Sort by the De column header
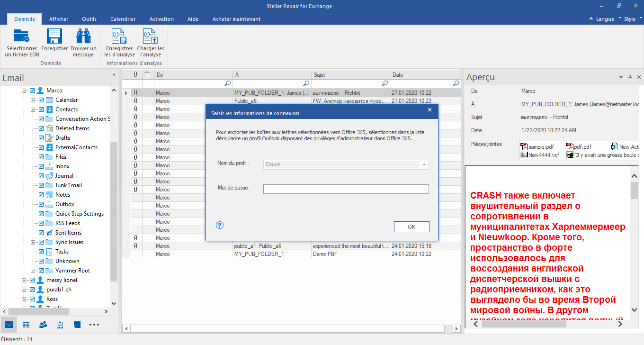Viewport: 644px width, 345px height. pyautogui.click(x=193, y=75)
